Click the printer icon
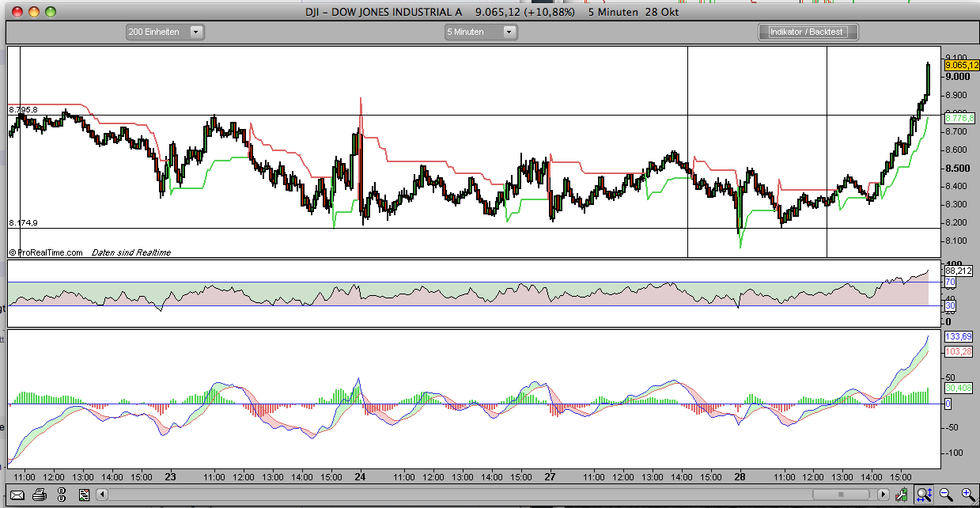Screen dimensions: 980x508 point(40,496)
